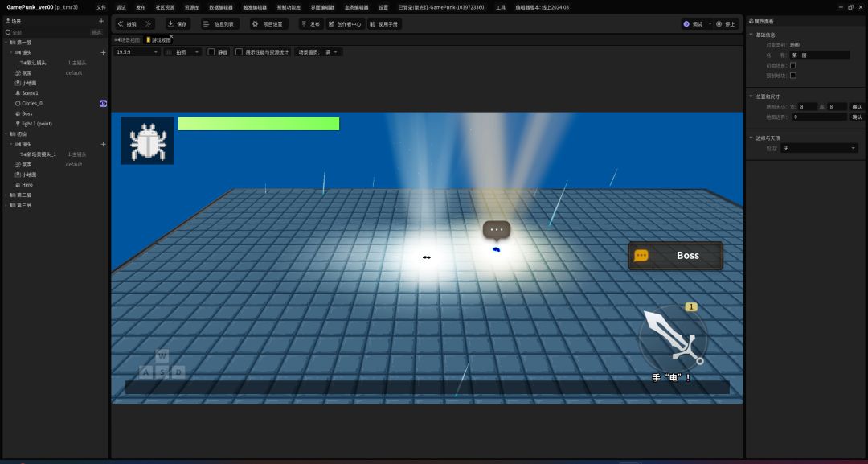868x464 pixels.
Task: Switch to the 场景视图 tab
Action: (127, 39)
